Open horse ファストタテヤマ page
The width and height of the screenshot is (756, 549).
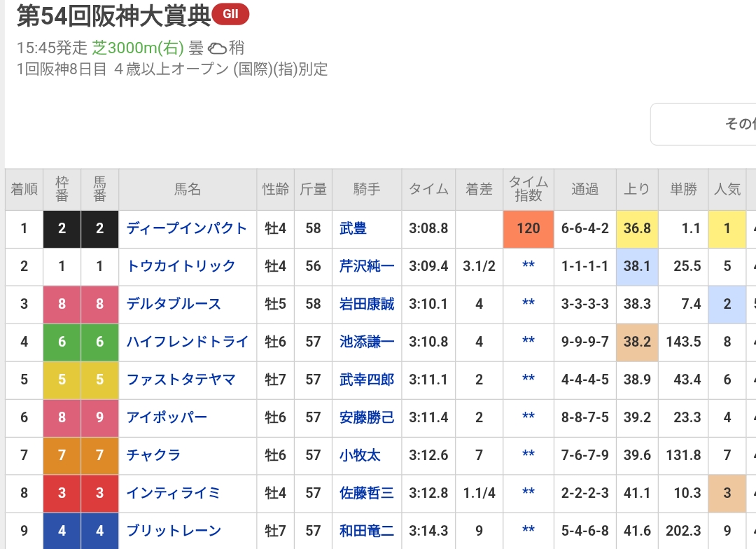(x=181, y=380)
